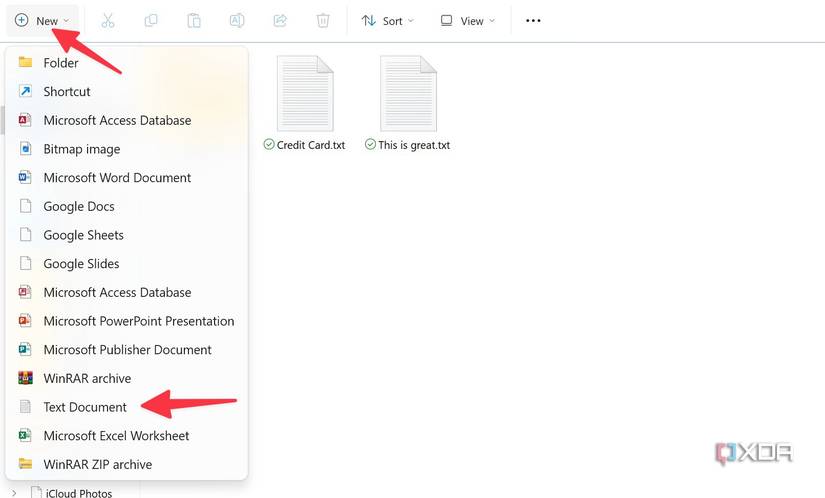Click the Credit Card.txt file name
Screen dimensions: 825x498
311,145
